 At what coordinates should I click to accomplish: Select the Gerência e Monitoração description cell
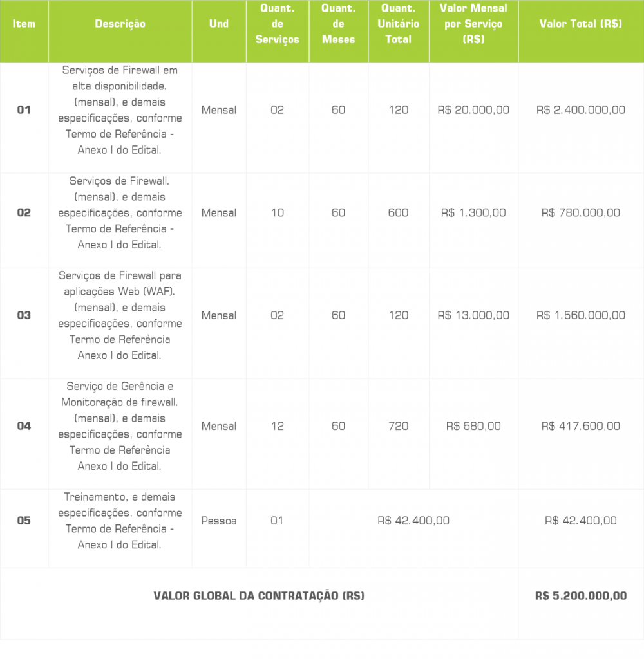pyautogui.click(x=120, y=426)
